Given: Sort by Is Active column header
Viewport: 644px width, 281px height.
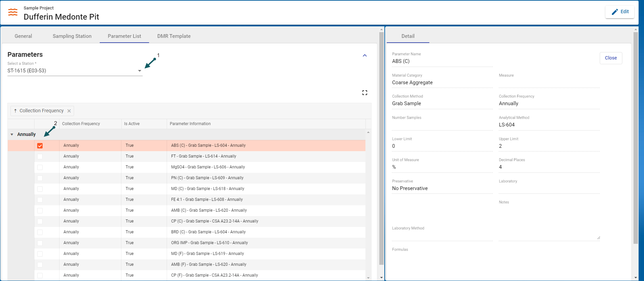Looking at the screenshot, I should click(x=132, y=124).
